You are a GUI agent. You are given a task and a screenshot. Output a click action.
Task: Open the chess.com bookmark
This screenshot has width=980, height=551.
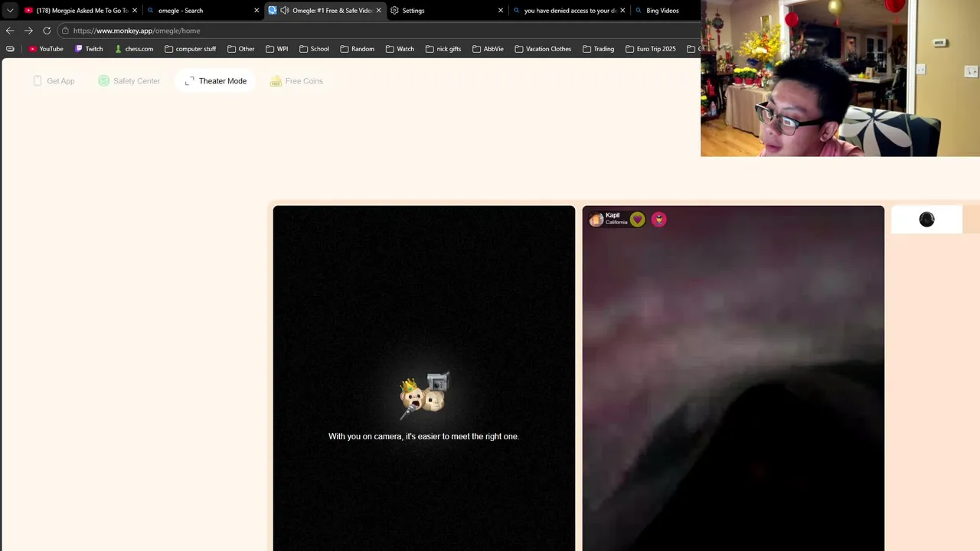[x=134, y=49]
